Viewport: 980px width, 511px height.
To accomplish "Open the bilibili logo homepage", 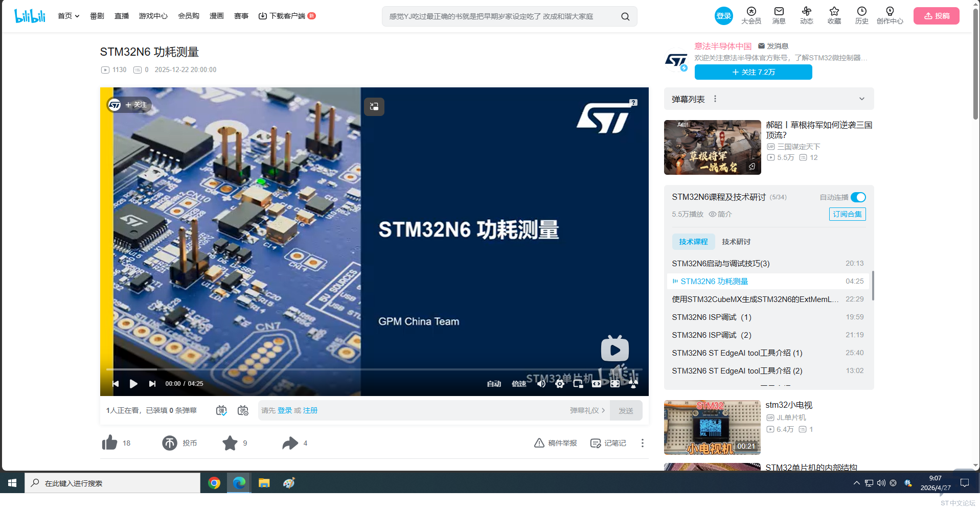I will click(30, 16).
